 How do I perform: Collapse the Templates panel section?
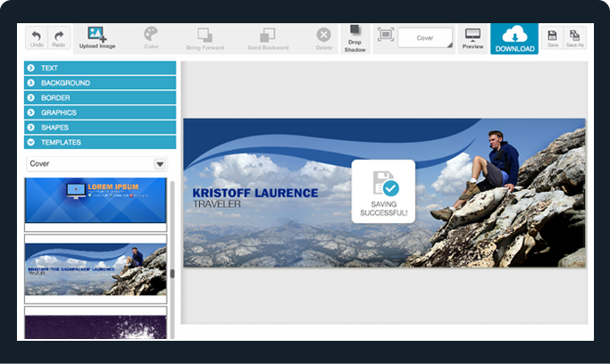100,142
